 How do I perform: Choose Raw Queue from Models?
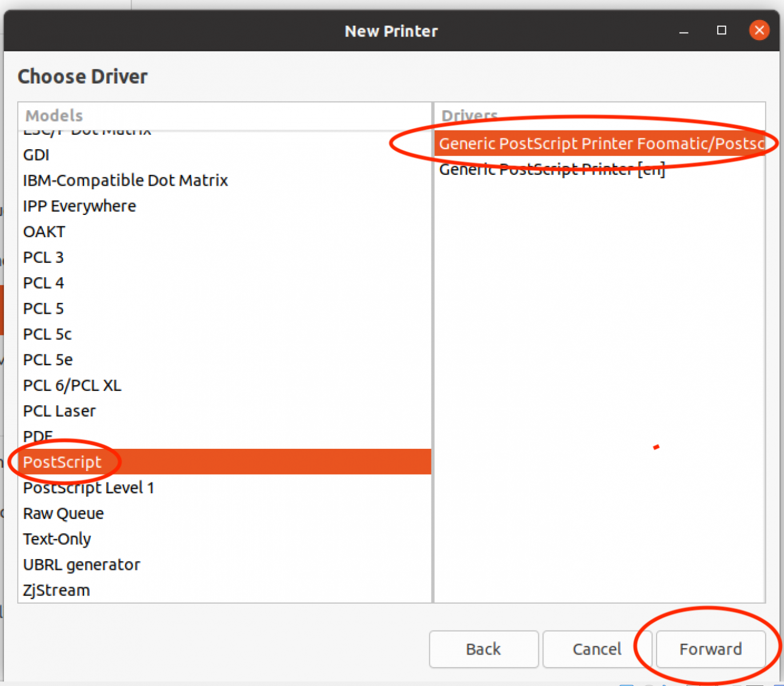tap(63, 513)
